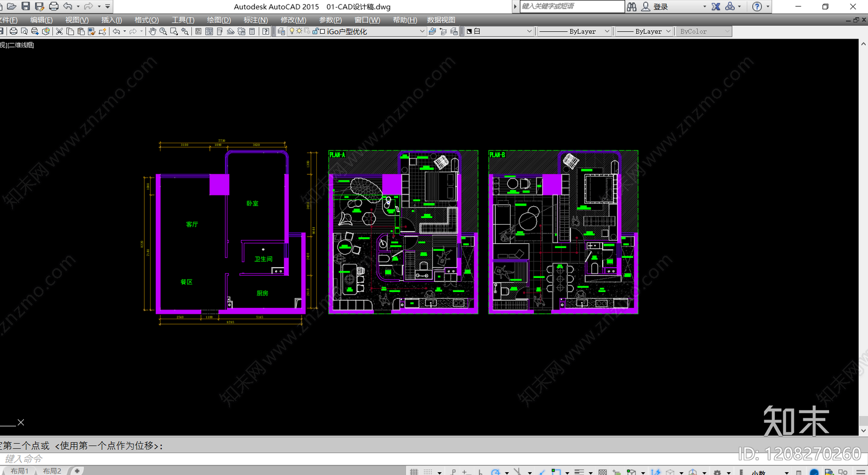This screenshot has height=475, width=868.
Task: Open the 修改(M) menu
Action: 293,20
